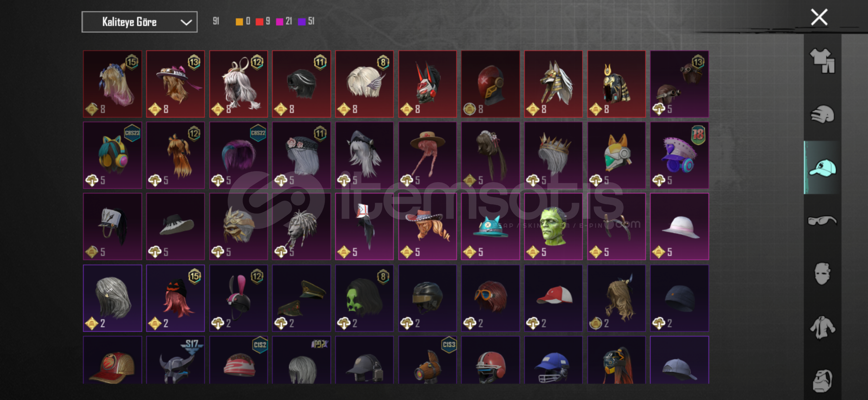Viewport: 868px width, 400px height.
Task: Filter by the purple quality swatch
Action: pyautogui.click(x=302, y=21)
